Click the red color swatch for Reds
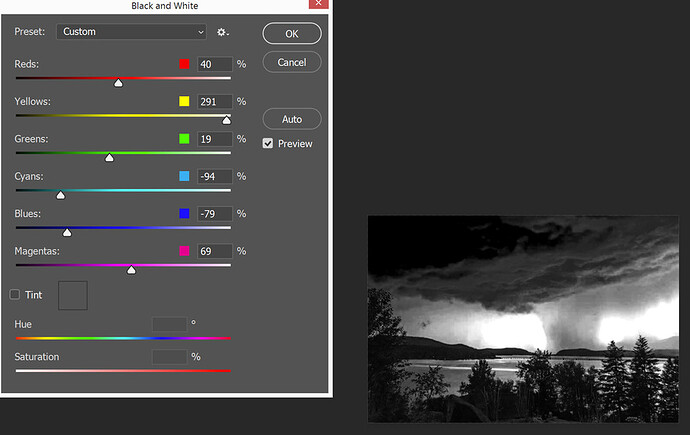 point(184,65)
